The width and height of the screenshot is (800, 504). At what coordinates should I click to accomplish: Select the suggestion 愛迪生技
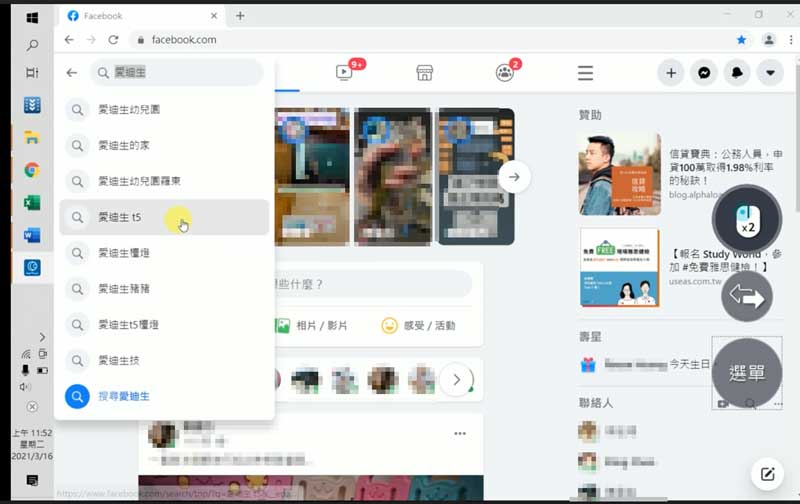164,361
